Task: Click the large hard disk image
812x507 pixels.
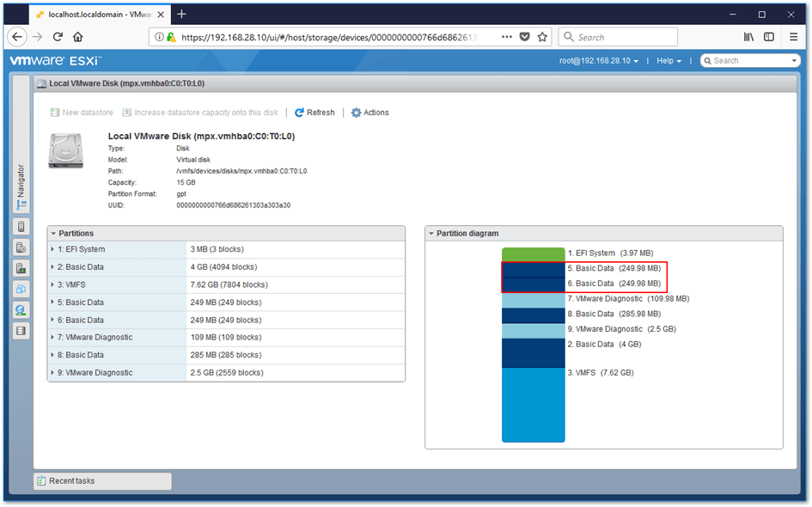Action: pyautogui.click(x=66, y=150)
